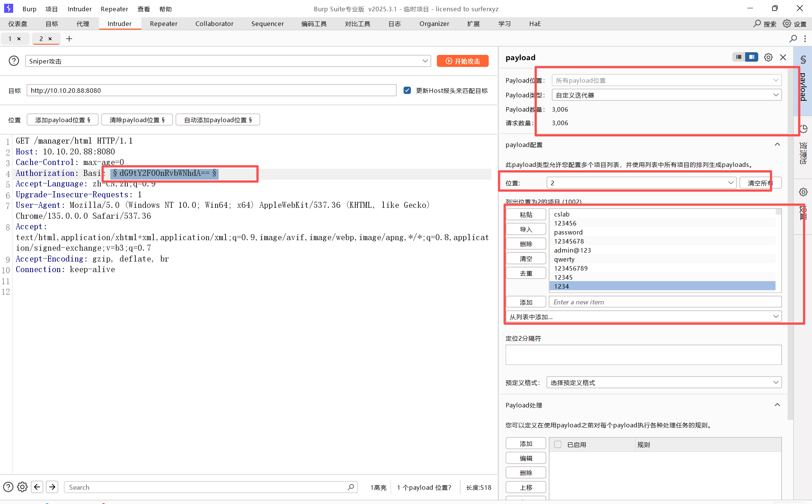Collapse the payload配置 section
Viewport: 812px width, 504px height.
click(x=777, y=145)
